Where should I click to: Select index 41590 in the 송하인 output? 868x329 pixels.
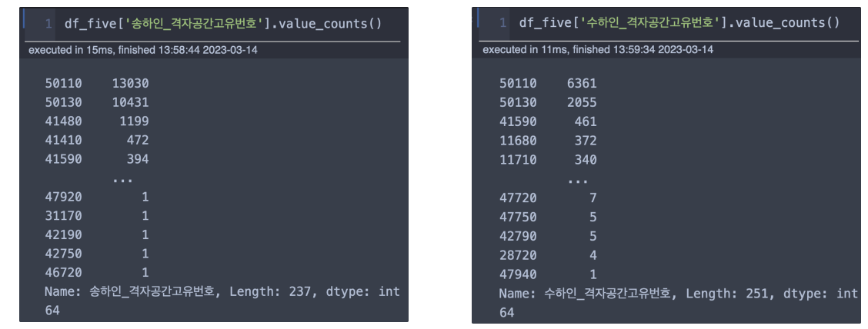pos(64,159)
